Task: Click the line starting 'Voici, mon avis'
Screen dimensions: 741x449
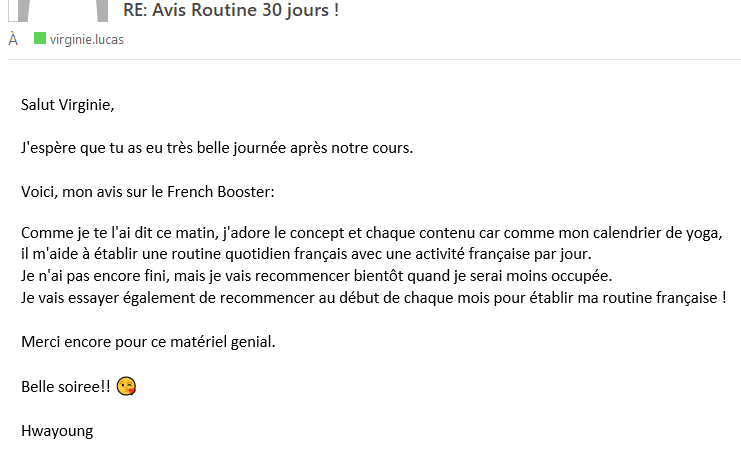Action: [x=147, y=190]
